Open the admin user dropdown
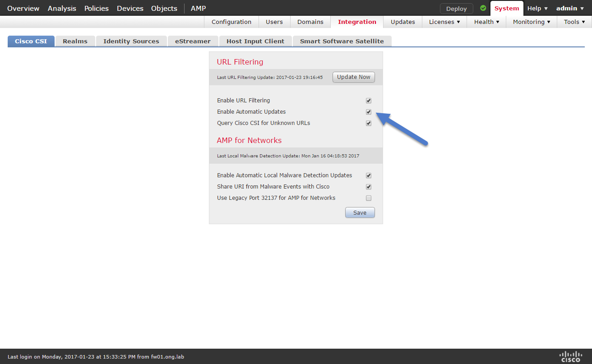The height and width of the screenshot is (364, 592). pyautogui.click(x=570, y=8)
